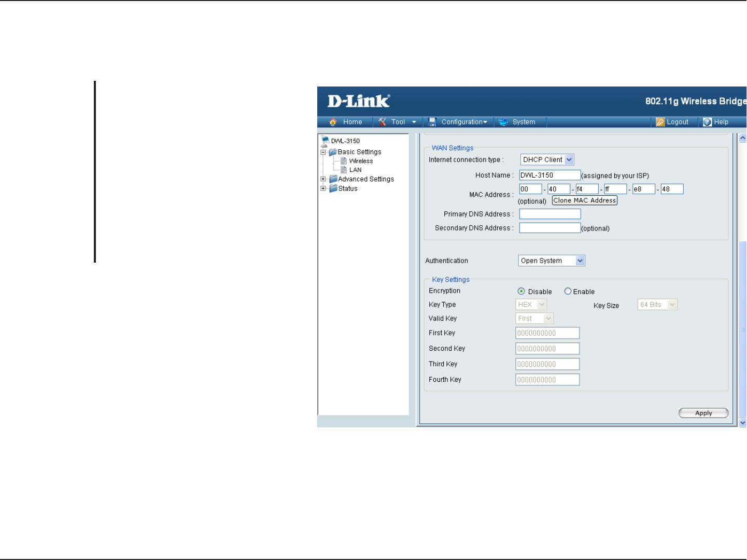Click the scrollbar down arrow
747x560 pixels.
click(743, 423)
